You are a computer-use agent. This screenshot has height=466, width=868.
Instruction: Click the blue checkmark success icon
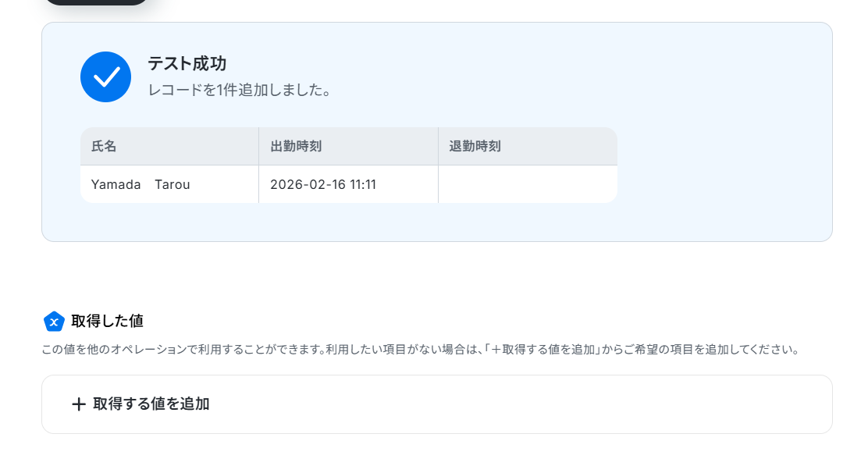[x=105, y=77]
